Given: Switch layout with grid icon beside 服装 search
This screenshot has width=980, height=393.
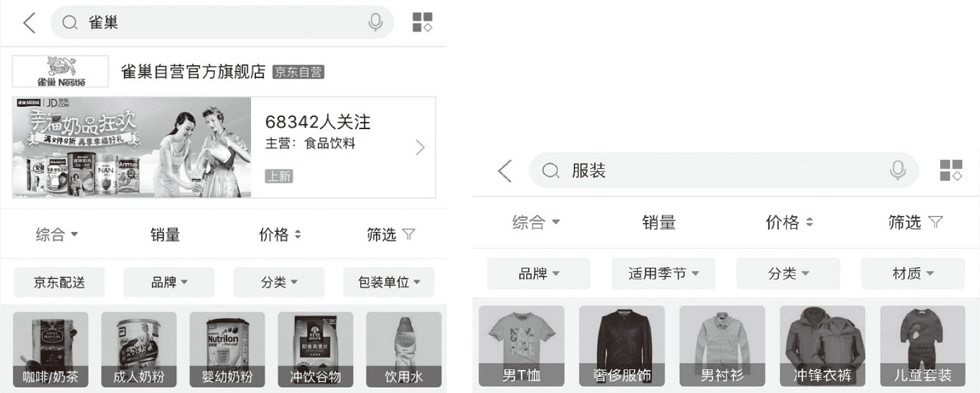Looking at the screenshot, I should 951,170.
